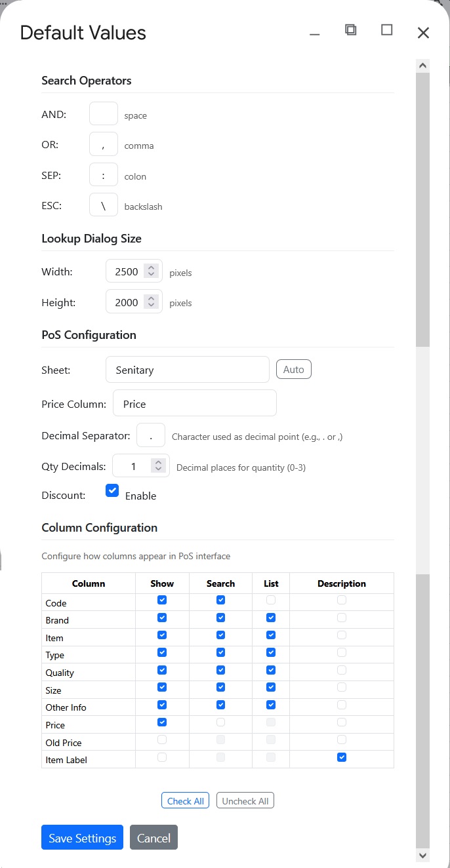The height and width of the screenshot is (868, 450).
Task: Check Show for the Old Price row
Action: pos(162,740)
